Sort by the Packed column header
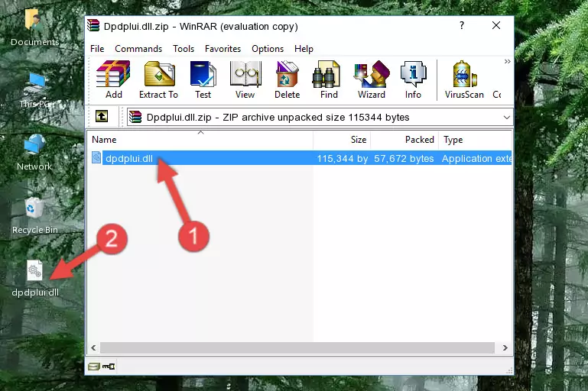 pyautogui.click(x=404, y=140)
